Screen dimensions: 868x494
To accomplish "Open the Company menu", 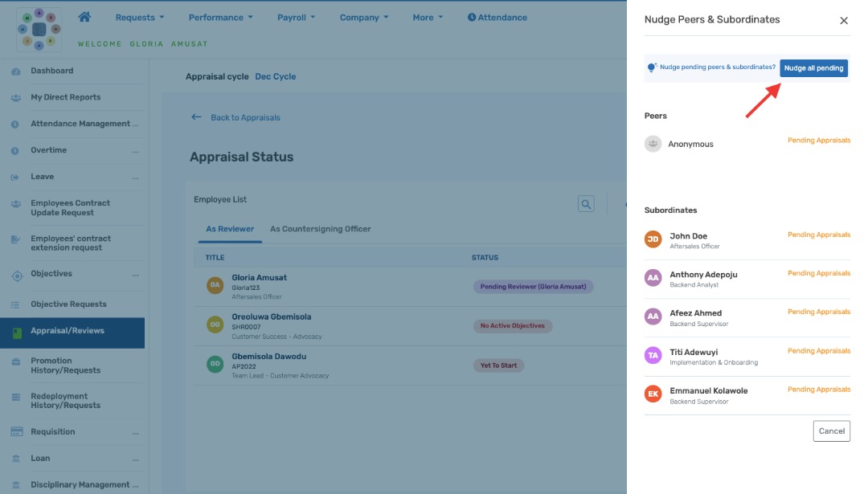I will [x=362, y=16].
